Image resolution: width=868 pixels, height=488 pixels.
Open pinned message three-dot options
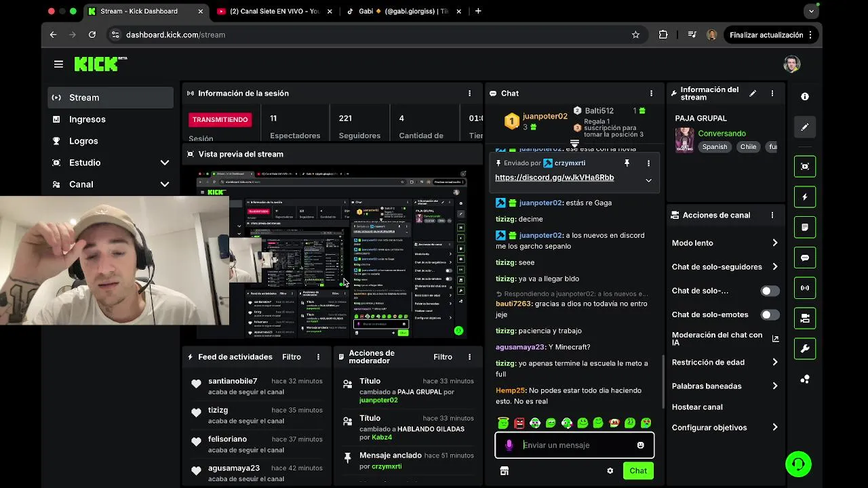click(x=648, y=163)
